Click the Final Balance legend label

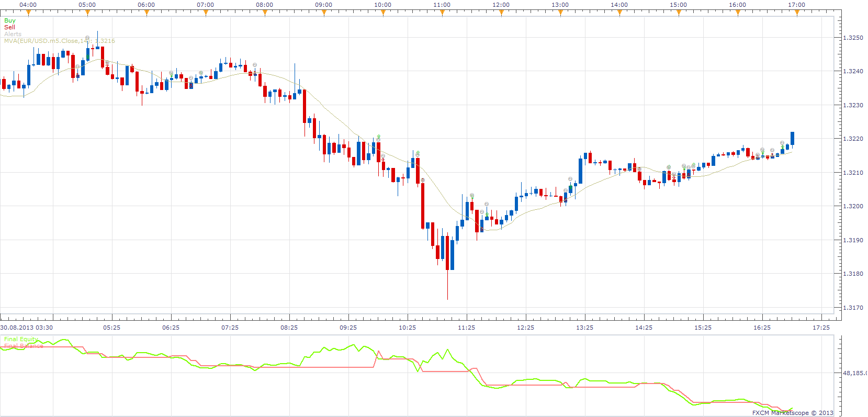[x=24, y=346]
